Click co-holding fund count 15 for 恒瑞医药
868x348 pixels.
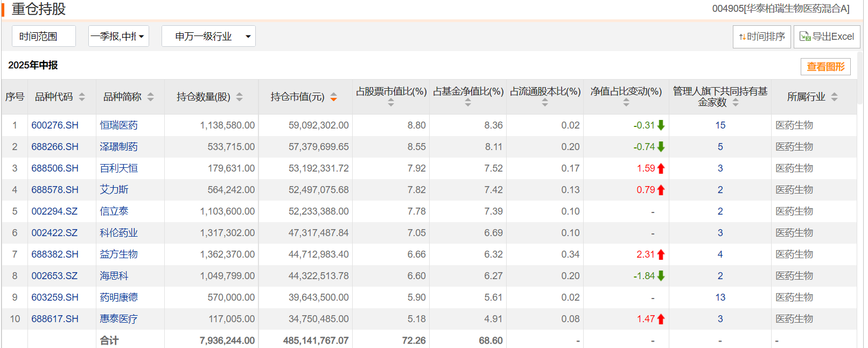720,125
